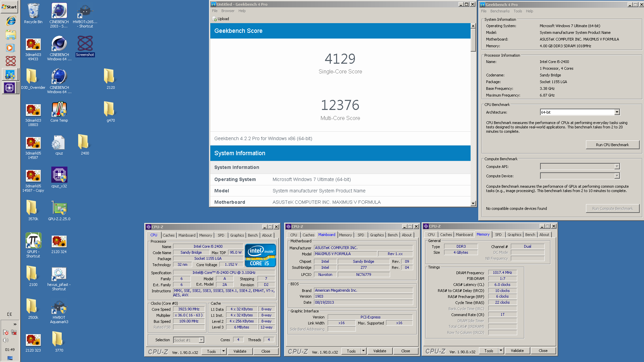The image size is (644, 362).
Task: Click the volume speaker tray icon
Action: click(6, 340)
